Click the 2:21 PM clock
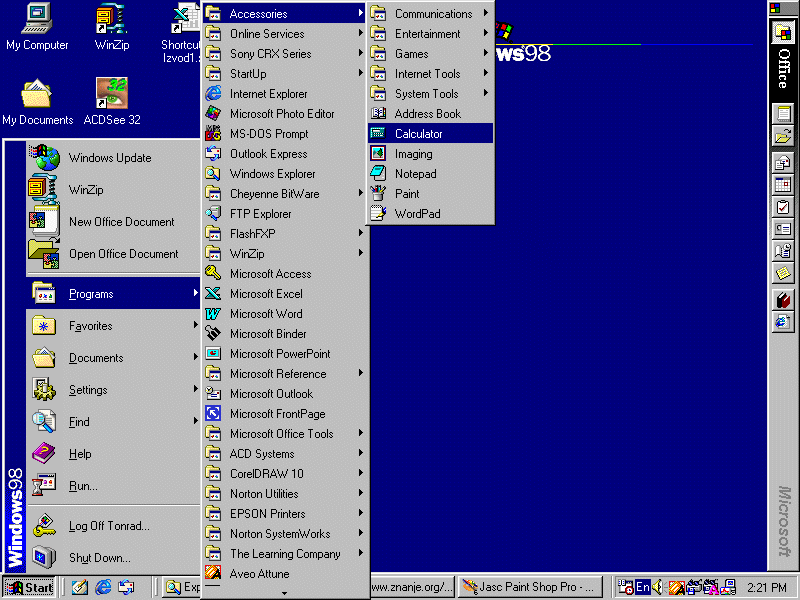Image resolution: width=800 pixels, height=600 pixels. (766, 588)
